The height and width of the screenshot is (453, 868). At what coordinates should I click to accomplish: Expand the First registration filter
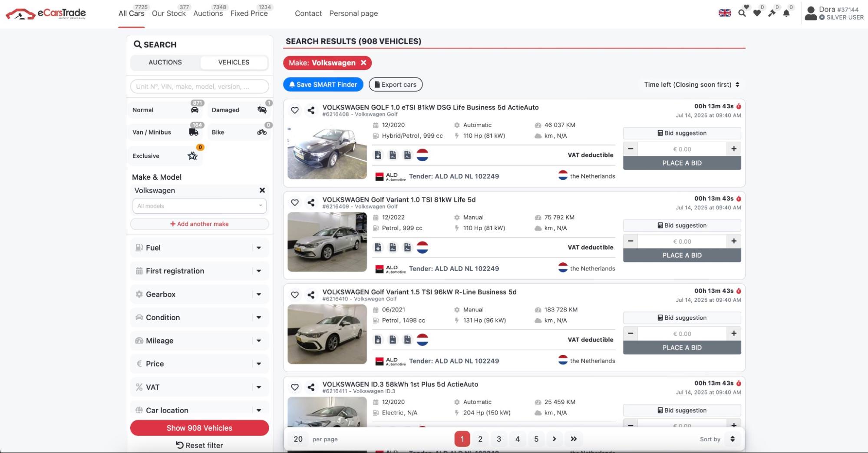coord(199,271)
